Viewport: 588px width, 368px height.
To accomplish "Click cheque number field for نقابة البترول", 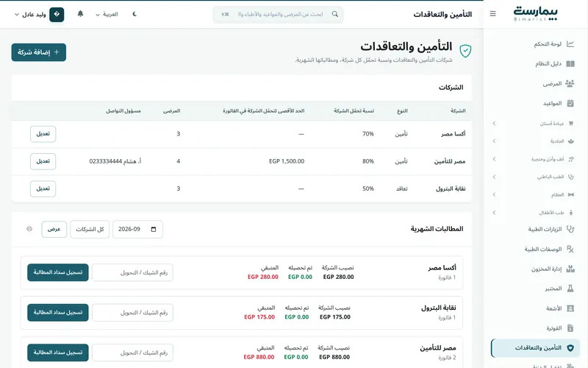I will click(x=132, y=312).
